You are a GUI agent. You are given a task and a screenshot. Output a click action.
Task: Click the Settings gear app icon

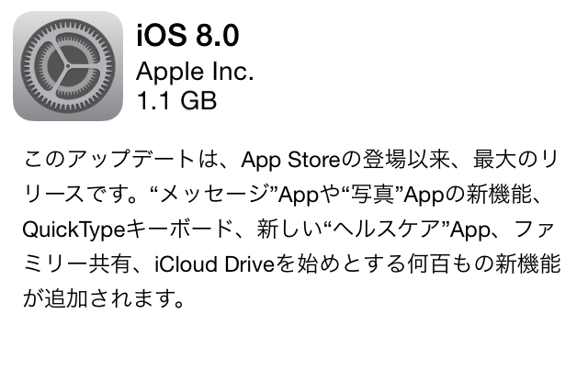point(68,66)
